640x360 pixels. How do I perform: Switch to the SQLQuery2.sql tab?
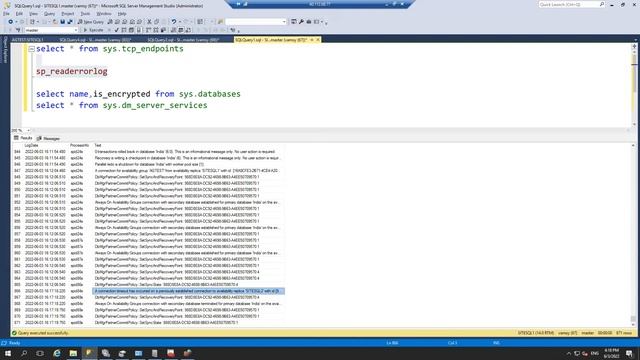tap(183, 40)
